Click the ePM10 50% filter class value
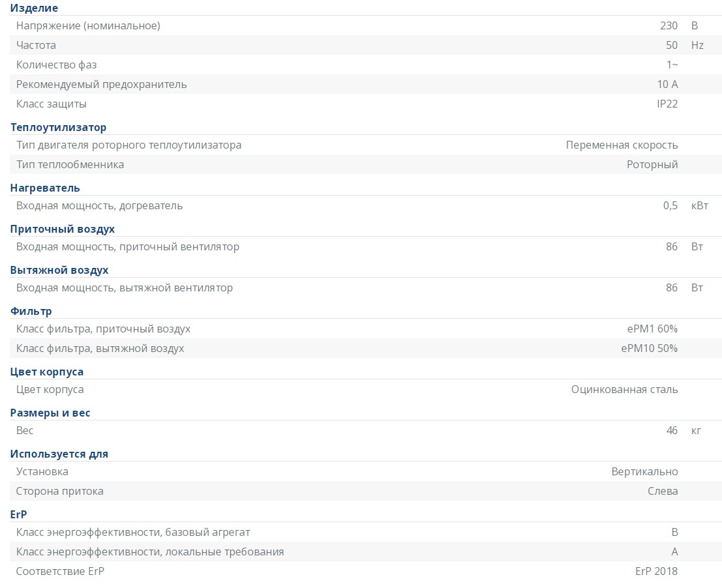The height and width of the screenshot is (588, 722). [x=649, y=349]
